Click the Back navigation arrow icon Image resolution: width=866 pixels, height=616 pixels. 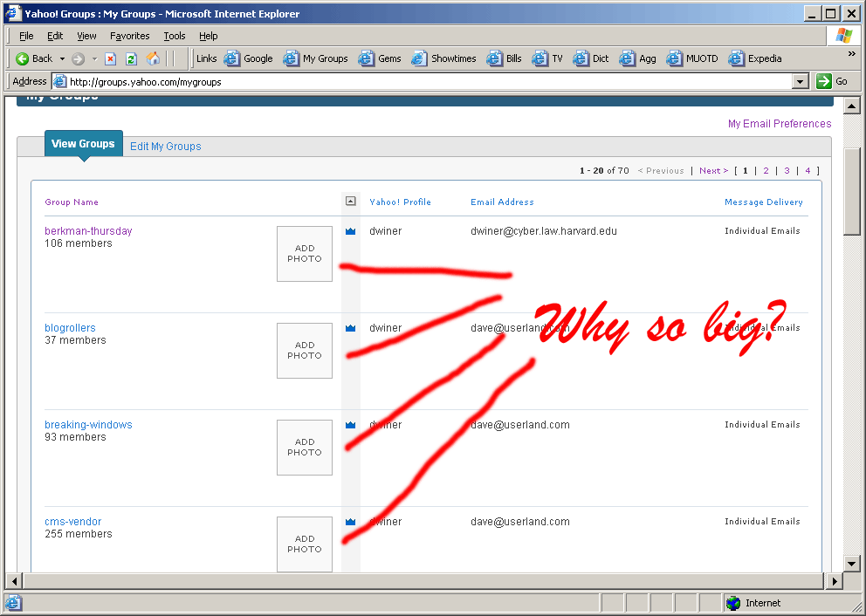coord(24,58)
